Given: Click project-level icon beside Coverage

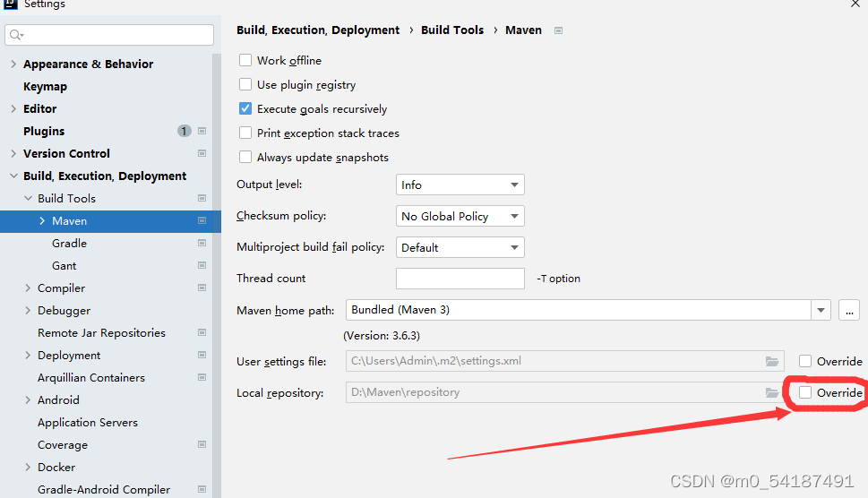Looking at the screenshot, I should pyautogui.click(x=202, y=445).
